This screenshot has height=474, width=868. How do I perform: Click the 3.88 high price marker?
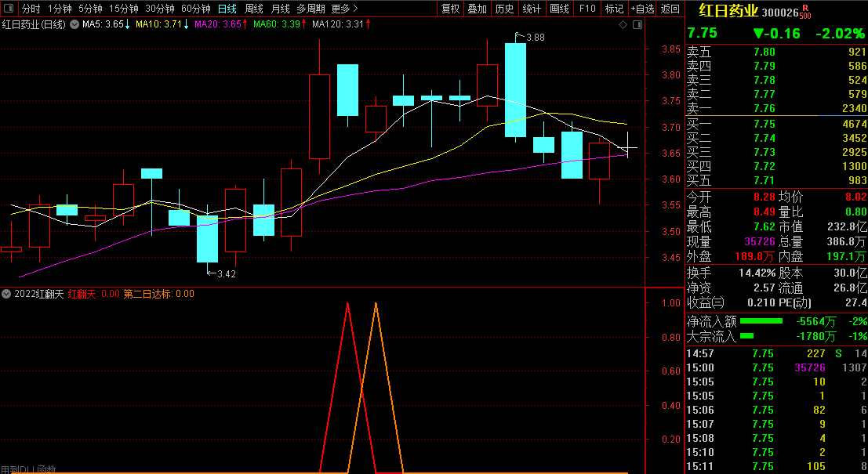click(535, 37)
